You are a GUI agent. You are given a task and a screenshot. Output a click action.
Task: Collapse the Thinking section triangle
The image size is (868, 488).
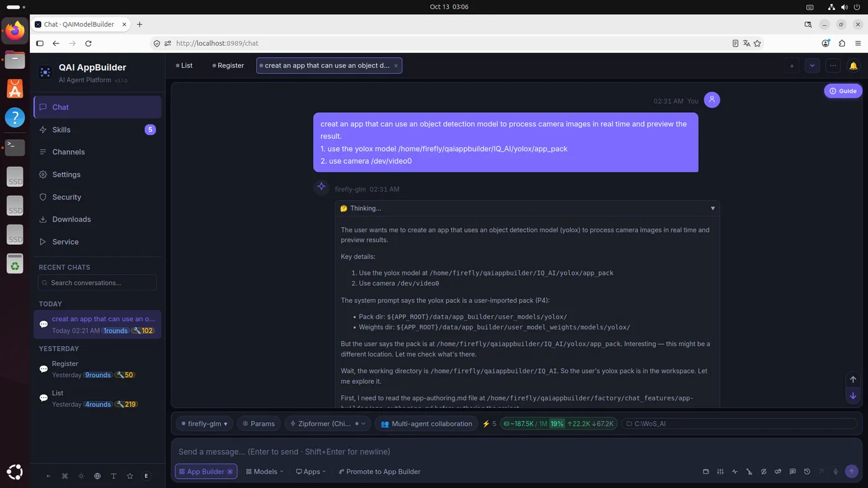(x=712, y=208)
